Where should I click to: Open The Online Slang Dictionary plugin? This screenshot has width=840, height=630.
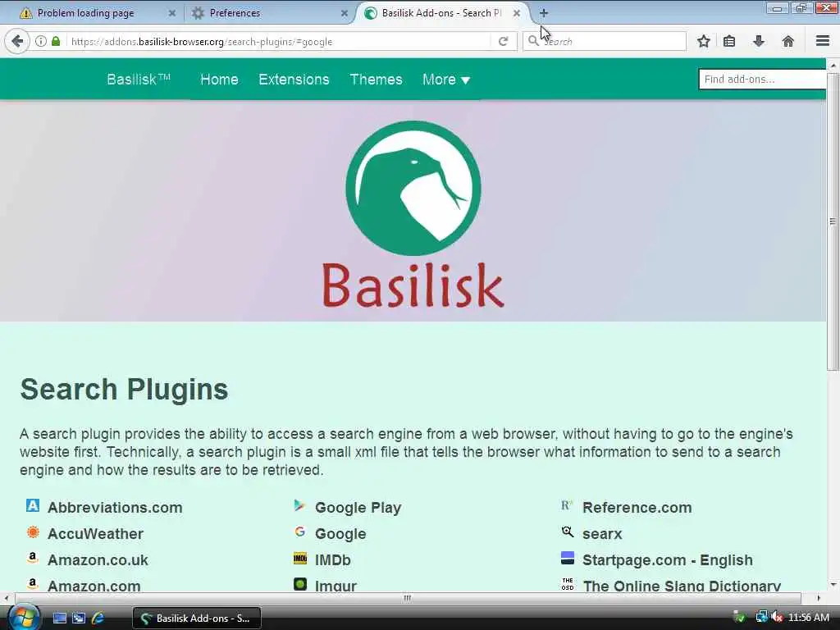682,586
